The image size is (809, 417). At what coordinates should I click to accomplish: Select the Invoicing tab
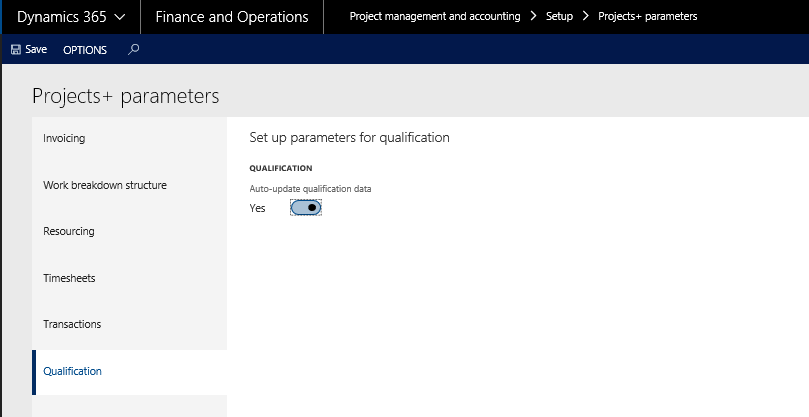coord(64,139)
